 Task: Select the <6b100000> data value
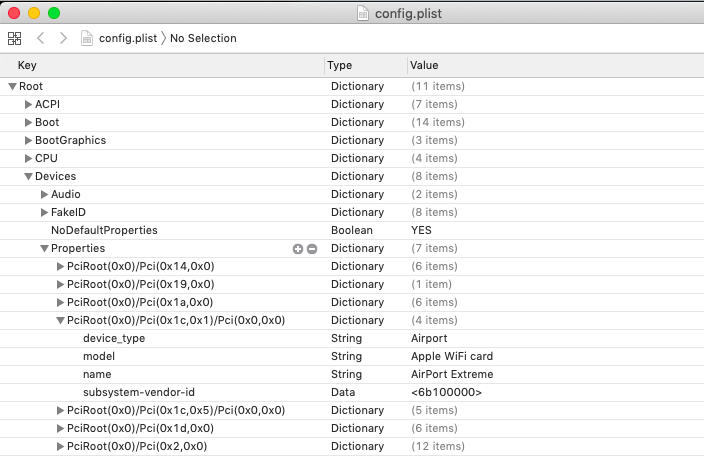coord(446,392)
